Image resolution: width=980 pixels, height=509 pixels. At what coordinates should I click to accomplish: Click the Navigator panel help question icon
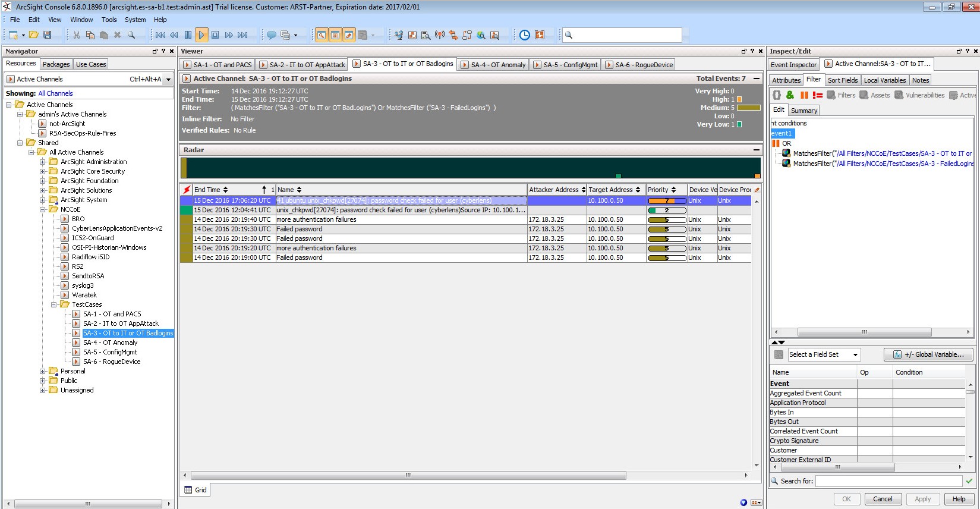(x=163, y=51)
